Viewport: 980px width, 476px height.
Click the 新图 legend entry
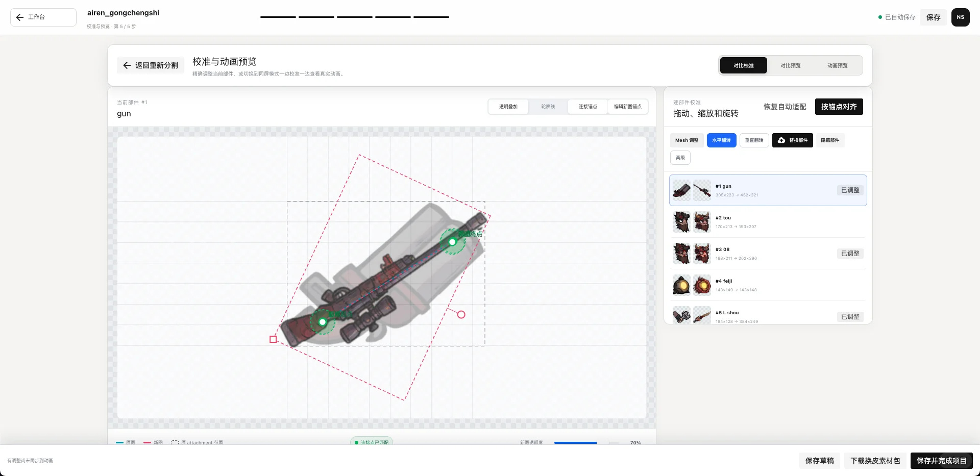coord(153,443)
